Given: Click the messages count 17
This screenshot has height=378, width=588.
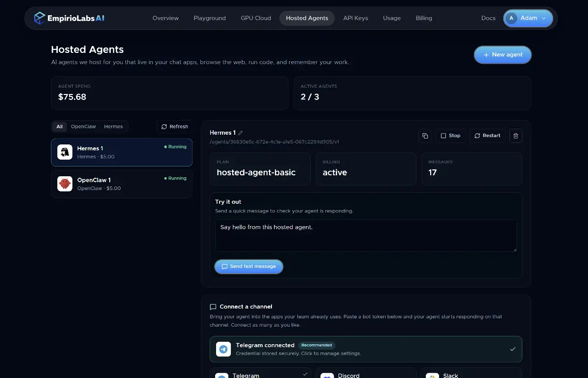Looking at the screenshot, I should point(433,172).
